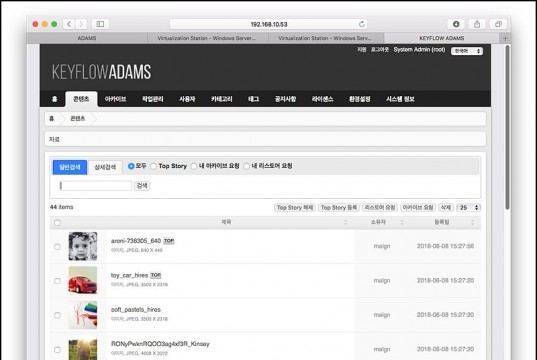This screenshot has height=360, width=537.
Task: Check the aroni-738305_640 row checkbox
Action: click(58, 247)
